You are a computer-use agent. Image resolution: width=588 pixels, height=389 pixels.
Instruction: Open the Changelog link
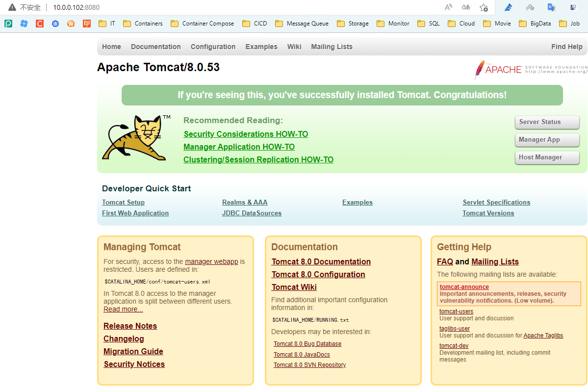pyautogui.click(x=124, y=339)
